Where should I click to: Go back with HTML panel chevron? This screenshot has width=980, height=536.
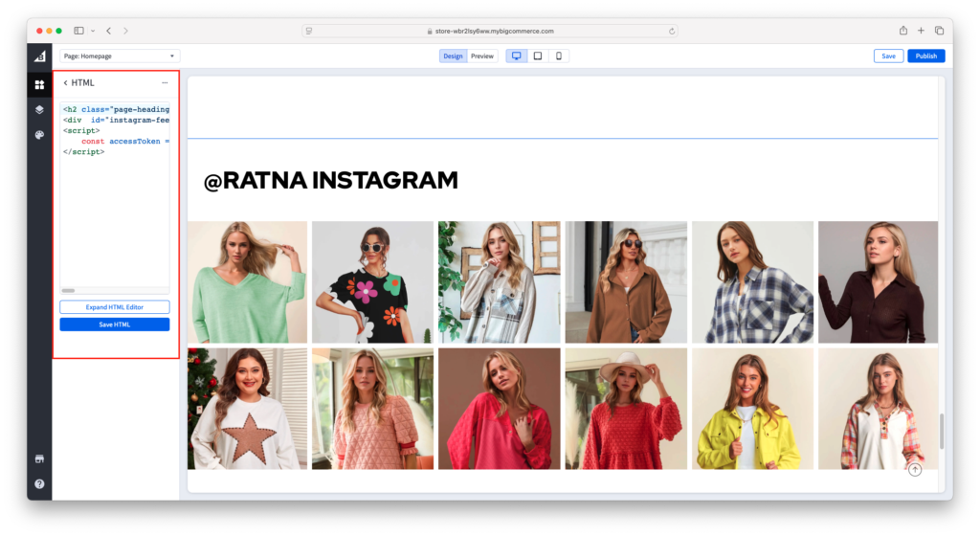(65, 82)
